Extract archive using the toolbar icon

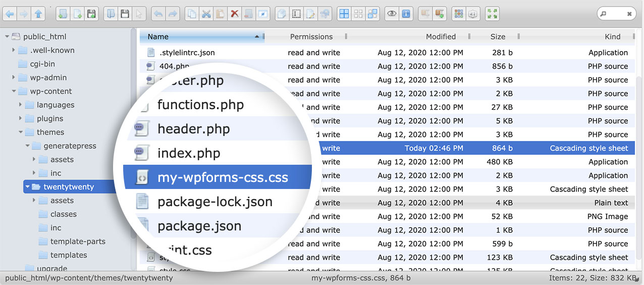coord(425,14)
